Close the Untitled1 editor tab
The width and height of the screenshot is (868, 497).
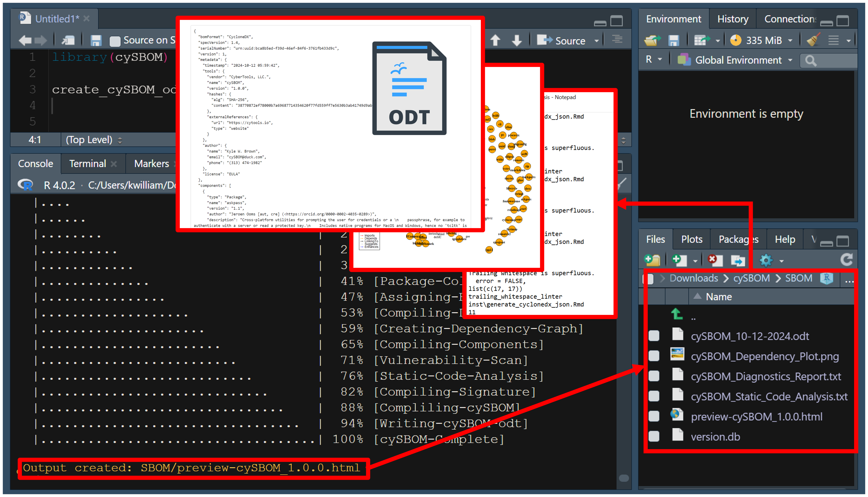(x=87, y=18)
